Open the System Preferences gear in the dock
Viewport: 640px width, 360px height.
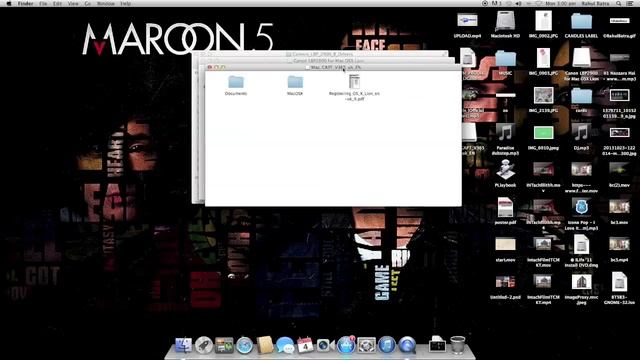[366, 345]
